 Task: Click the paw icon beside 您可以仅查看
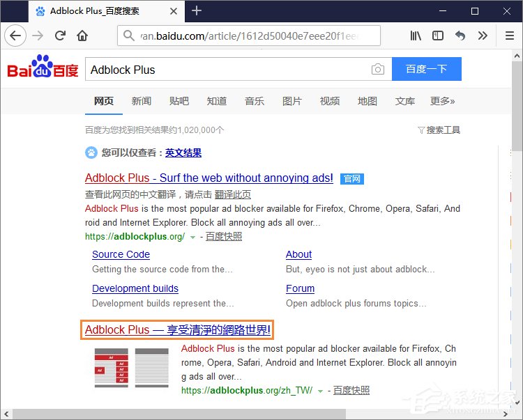[x=91, y=153]
